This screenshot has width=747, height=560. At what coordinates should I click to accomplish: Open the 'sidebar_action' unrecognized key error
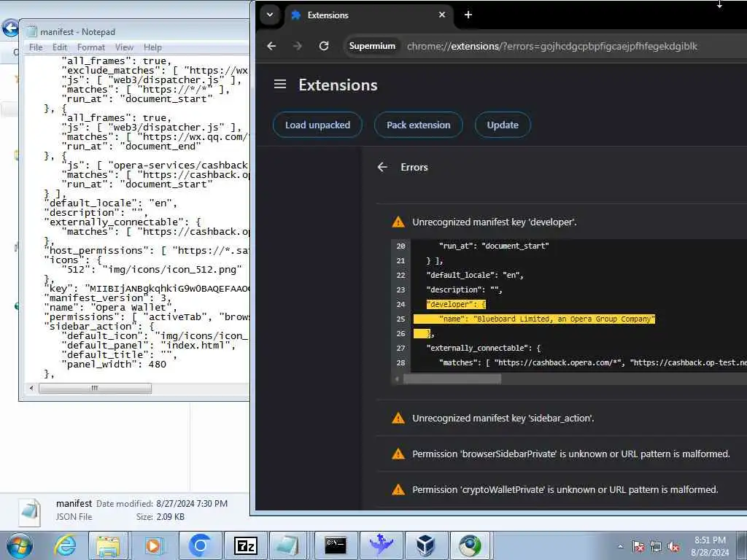click(503, 418)
